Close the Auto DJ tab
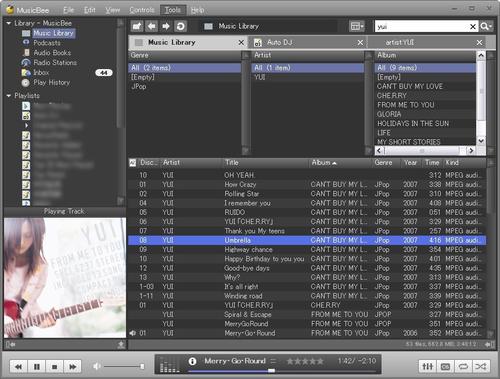The width and height of the screenshot is (500, 379). tap(360, 43)
